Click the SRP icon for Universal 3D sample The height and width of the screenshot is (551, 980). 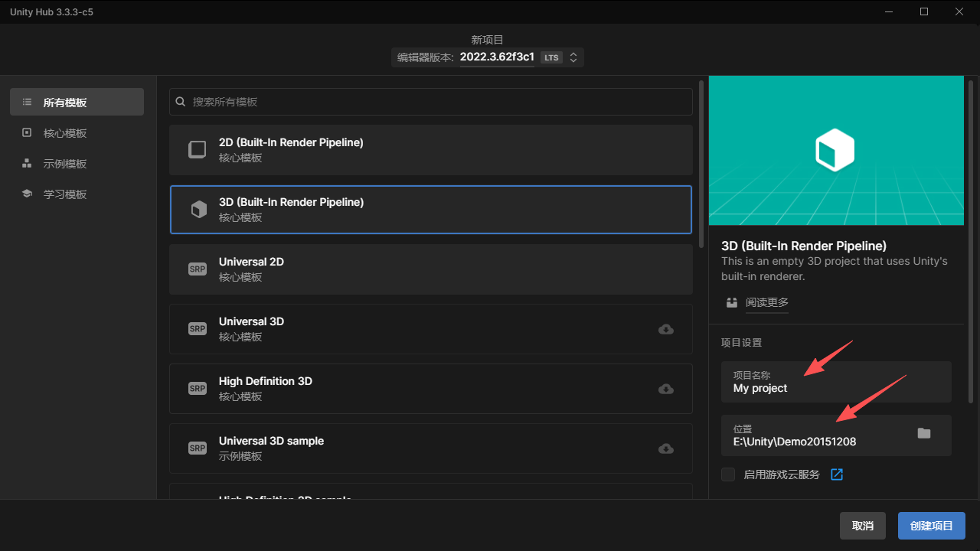tap(198, 448)
